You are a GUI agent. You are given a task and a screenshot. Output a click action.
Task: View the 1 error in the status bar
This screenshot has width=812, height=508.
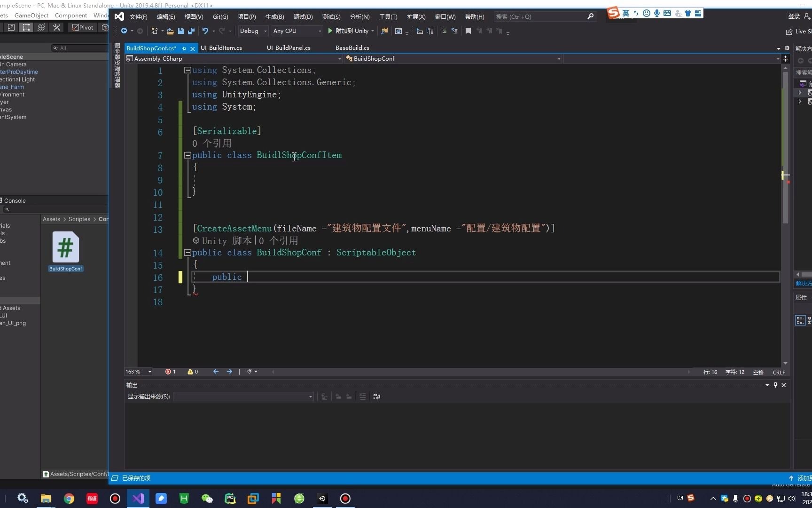point(170,372)
